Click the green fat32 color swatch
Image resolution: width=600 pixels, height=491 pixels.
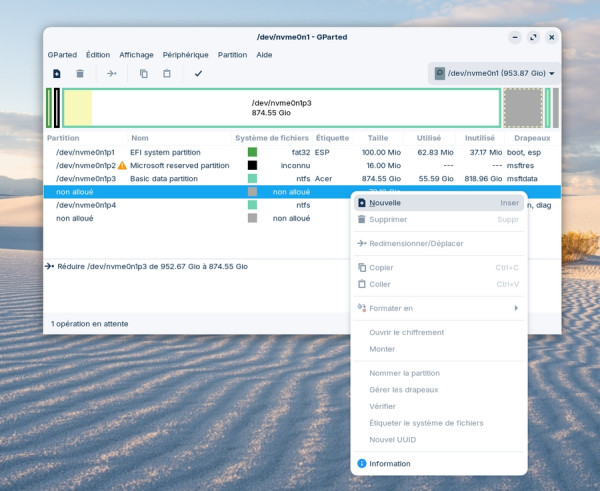(253, 152)
